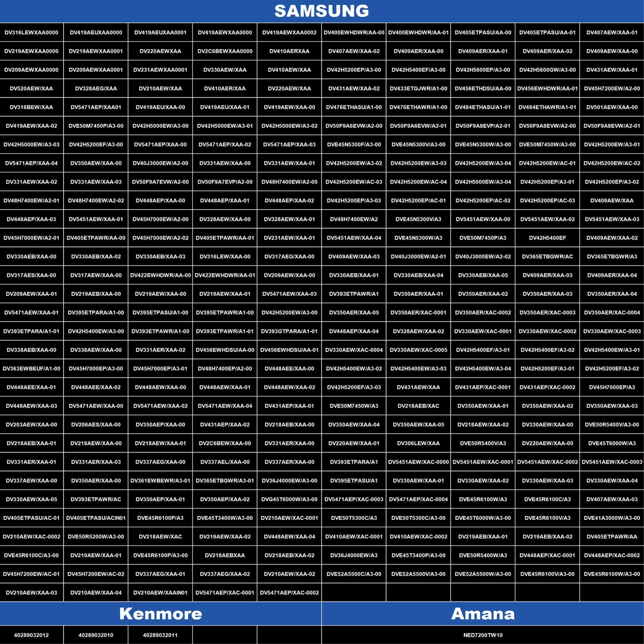Click cell DV316LEWXAA0000
Viewport: 644px width, 644px height.
pos(31,32)
